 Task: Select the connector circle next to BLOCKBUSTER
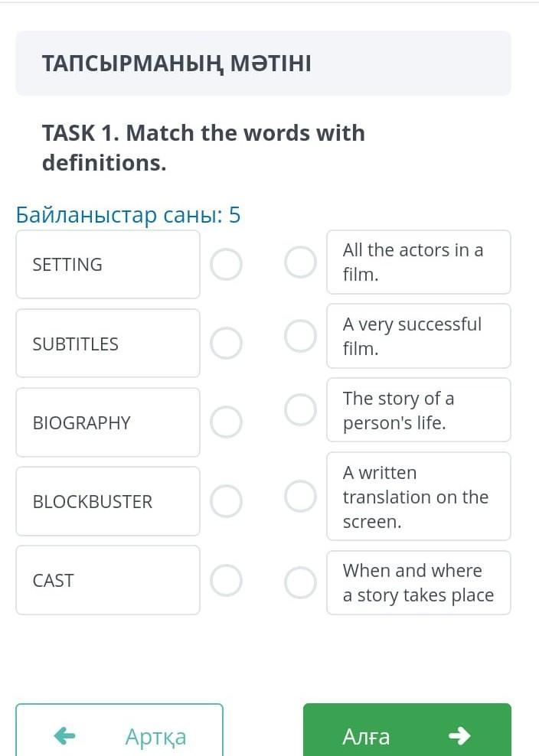(226, 501)
